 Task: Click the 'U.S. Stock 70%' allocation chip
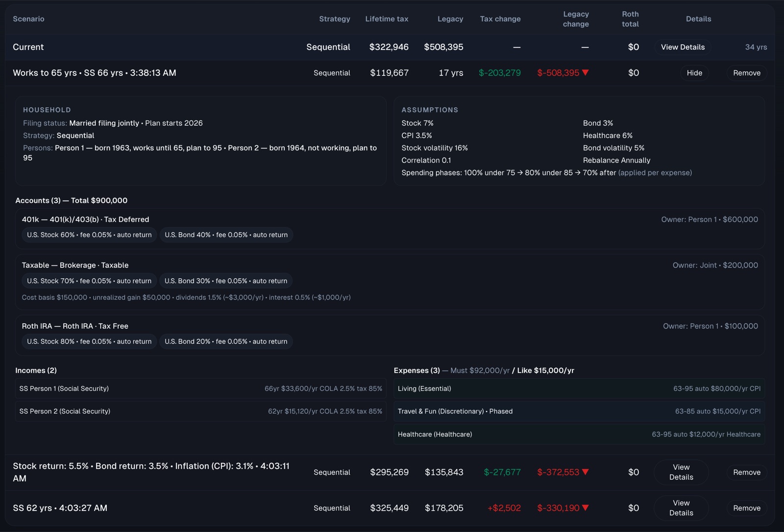(x=89, y=281)
